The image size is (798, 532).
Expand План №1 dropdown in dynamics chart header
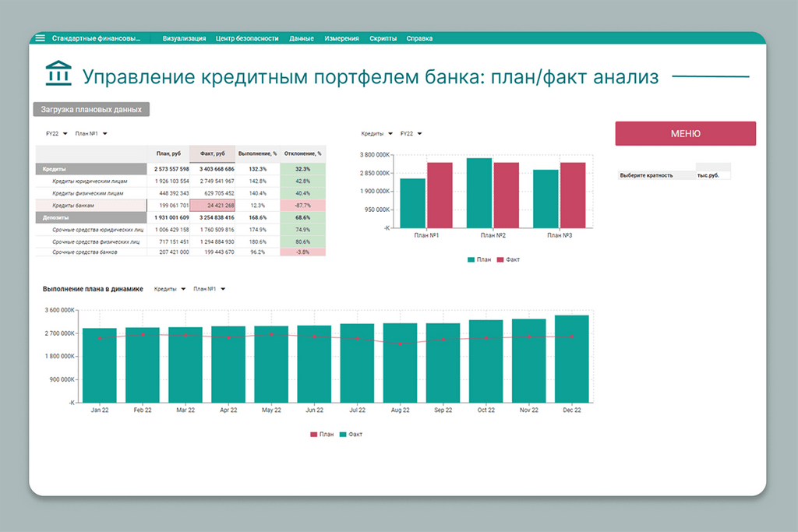(x=210, y=289)
